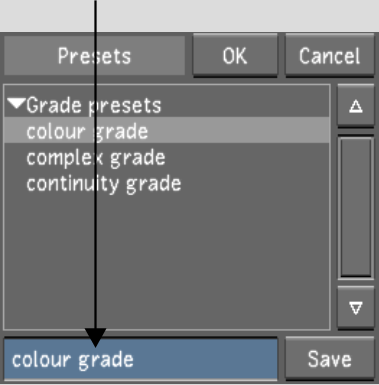Select the colour grade preset in list
The width and height of the screenshot is (379, 385).
click(87, 131)
